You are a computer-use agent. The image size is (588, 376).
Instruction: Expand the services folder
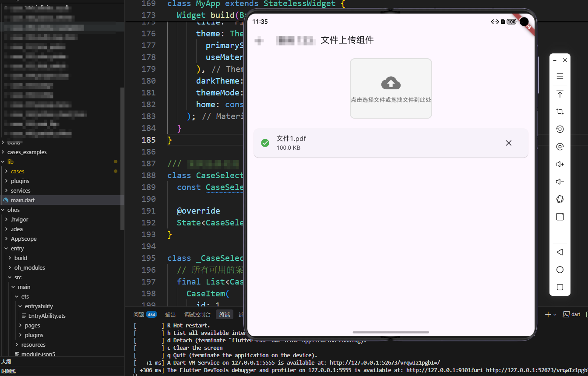pos(21,190)
